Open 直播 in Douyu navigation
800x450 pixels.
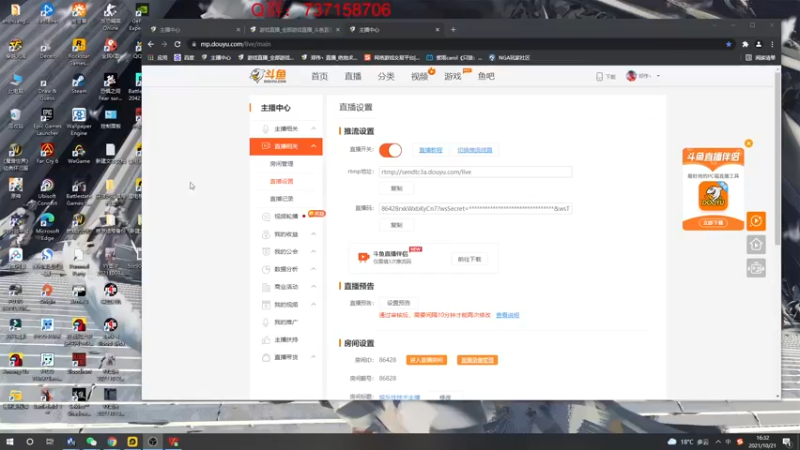point(353,76)
